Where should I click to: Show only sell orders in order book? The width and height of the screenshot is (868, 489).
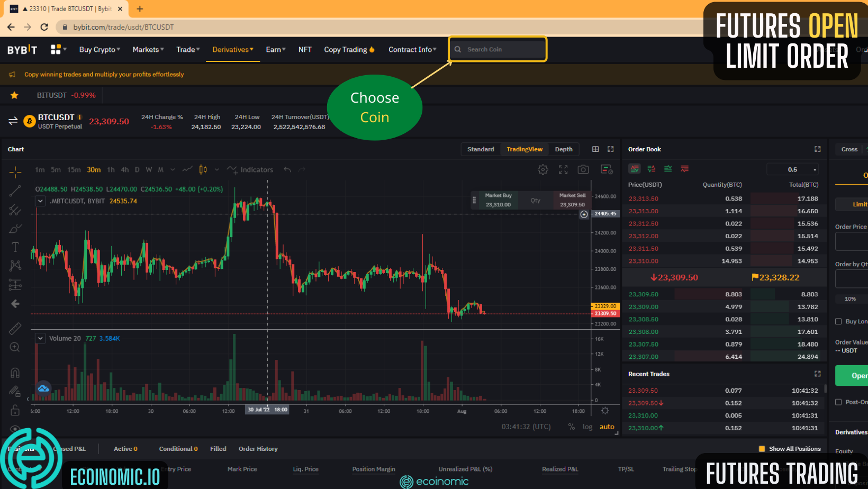(x=685, y=169)
